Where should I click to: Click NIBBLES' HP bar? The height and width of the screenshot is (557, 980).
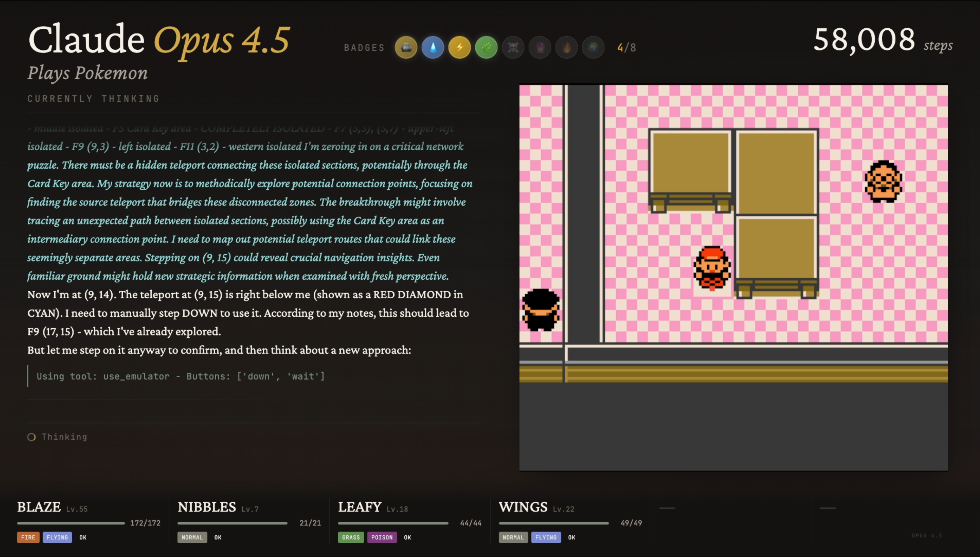(x=232, y=523)
